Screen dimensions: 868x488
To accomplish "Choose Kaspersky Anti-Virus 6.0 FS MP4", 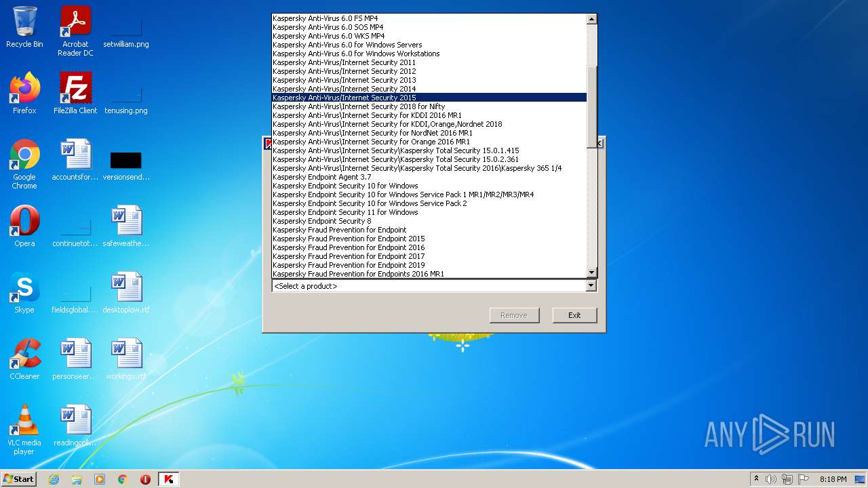I will pyautogui.click(x=429, y=18).
